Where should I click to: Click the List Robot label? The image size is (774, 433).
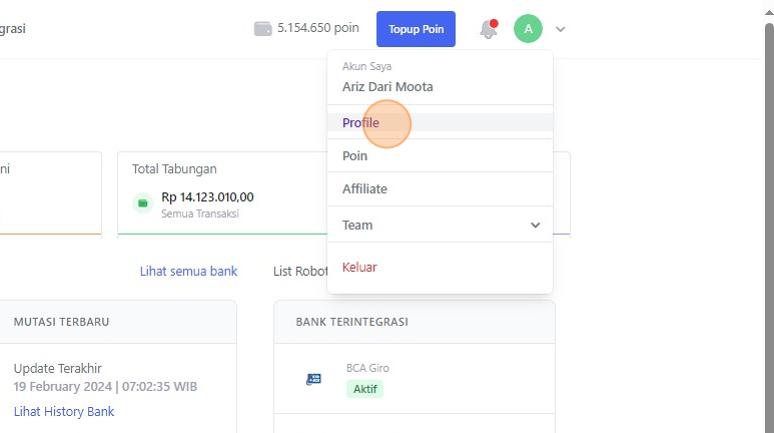click(300, 271)
